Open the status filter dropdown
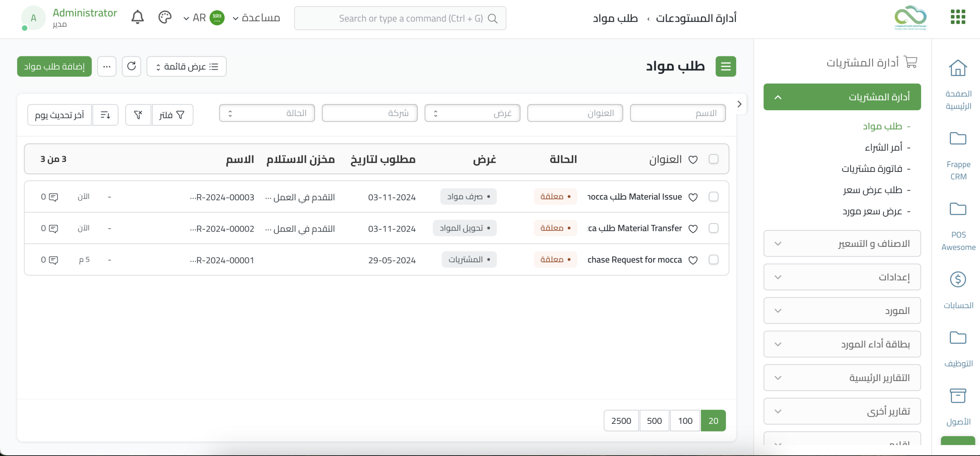 click(x=267, y=113)
